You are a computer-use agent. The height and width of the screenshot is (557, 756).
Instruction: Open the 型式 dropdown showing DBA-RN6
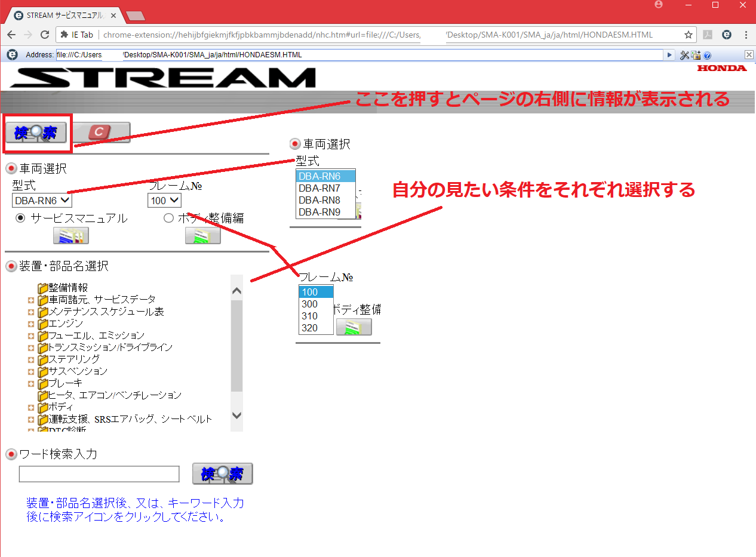point(42,201)
